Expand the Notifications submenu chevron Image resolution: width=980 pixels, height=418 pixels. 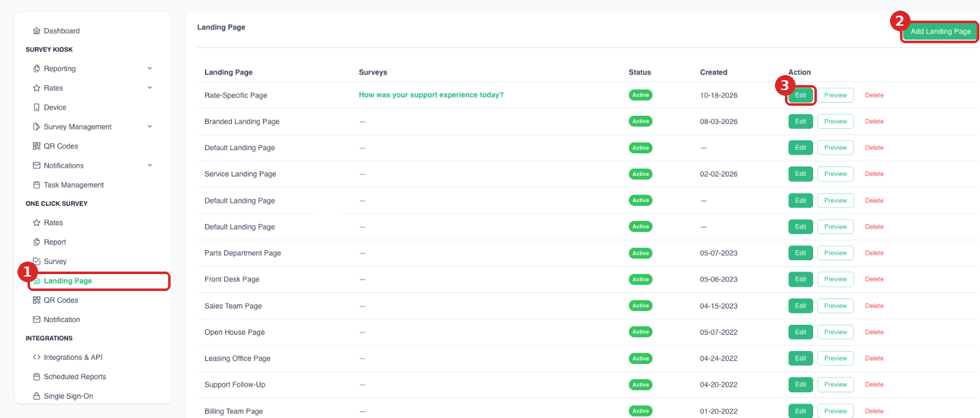pyautogui.click(x=149, y=165)
